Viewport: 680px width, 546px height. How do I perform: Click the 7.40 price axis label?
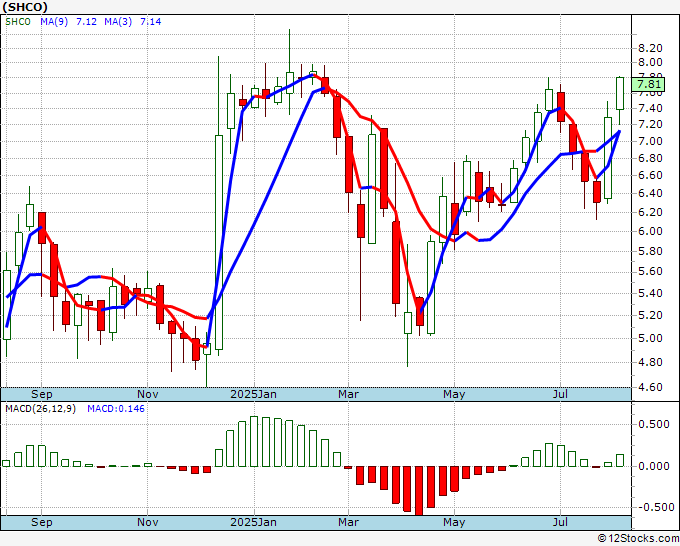point(650,108)
